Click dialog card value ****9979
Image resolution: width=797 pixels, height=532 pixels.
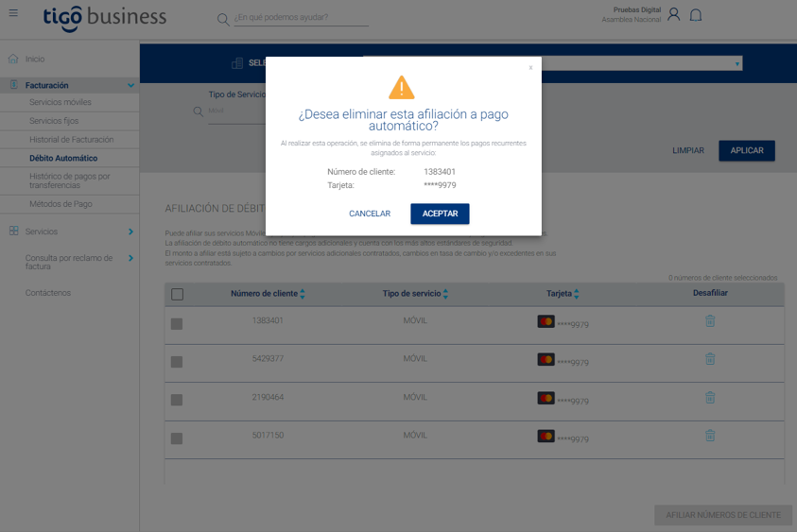tap(440, 185)
